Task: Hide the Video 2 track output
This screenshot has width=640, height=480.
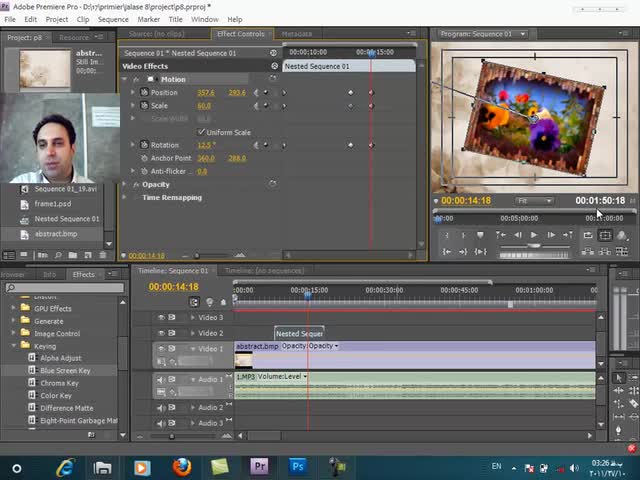Action: (160, 333)
